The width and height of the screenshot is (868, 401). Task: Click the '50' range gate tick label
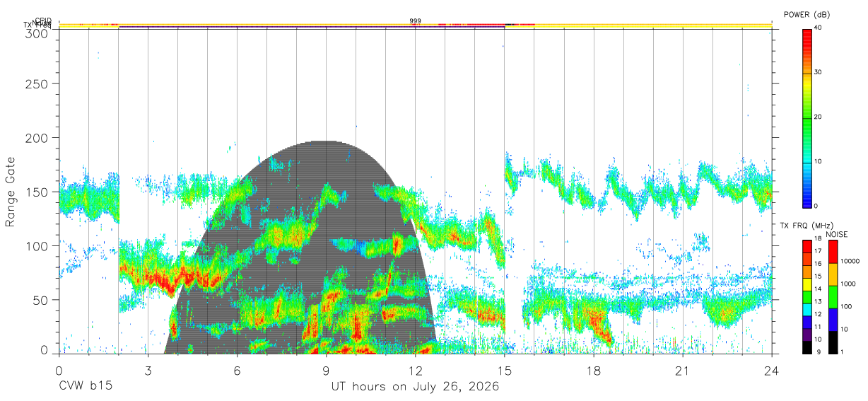[x=42, y=299]
